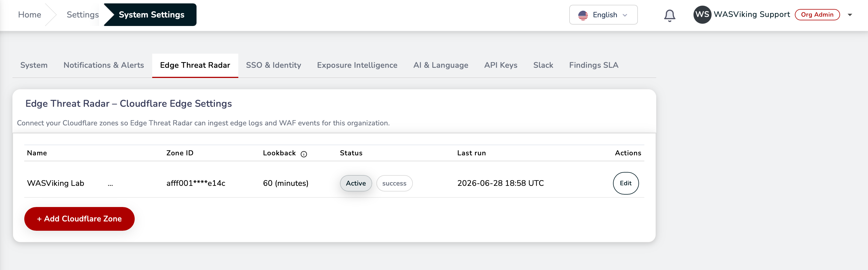This screenshot has height=270, width=868.
Task: Click the success status badge
Action: (394, 183)
